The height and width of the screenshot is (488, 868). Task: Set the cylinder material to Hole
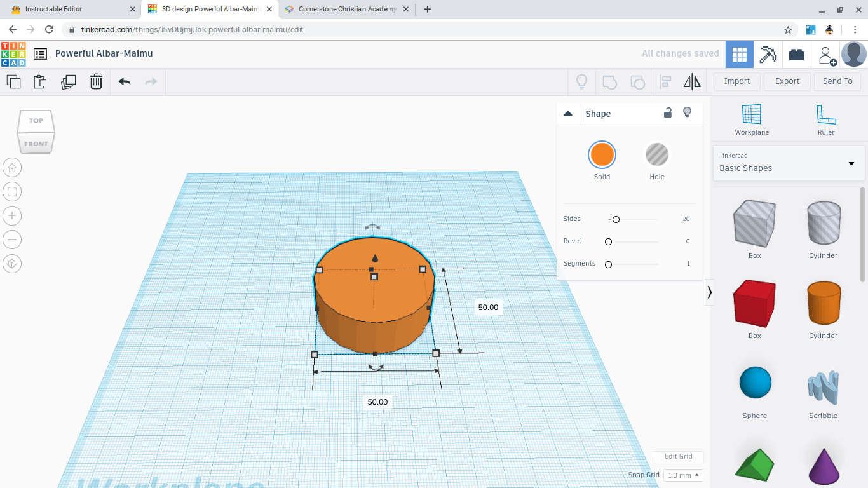(656, 154)
